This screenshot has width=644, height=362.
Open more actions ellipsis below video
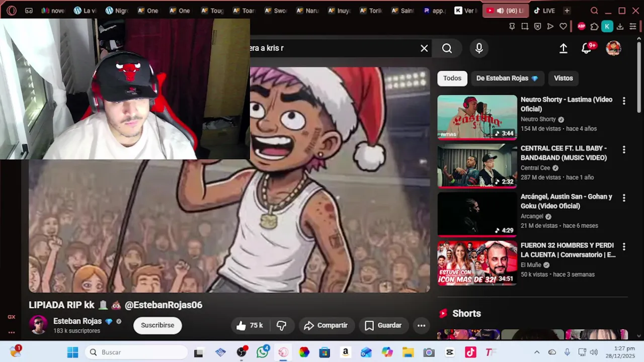tap(422, 326)
